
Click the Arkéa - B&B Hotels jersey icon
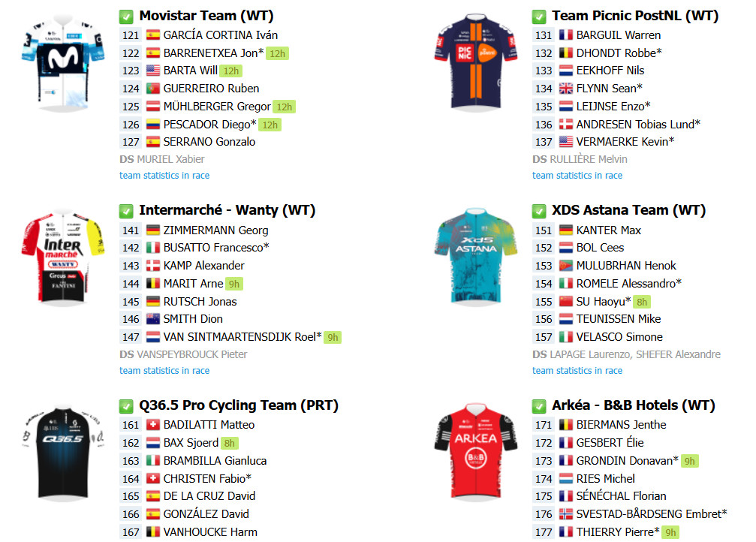coord(476,453)
